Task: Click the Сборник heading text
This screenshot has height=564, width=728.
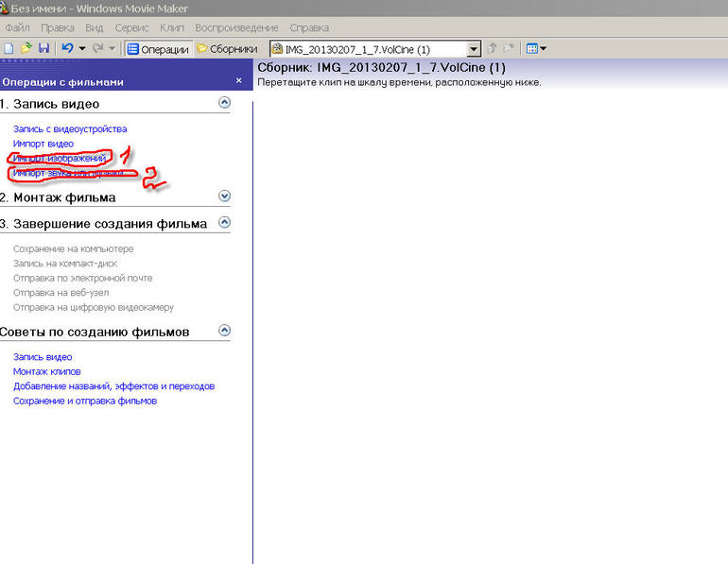Action: tap(381, 68)
